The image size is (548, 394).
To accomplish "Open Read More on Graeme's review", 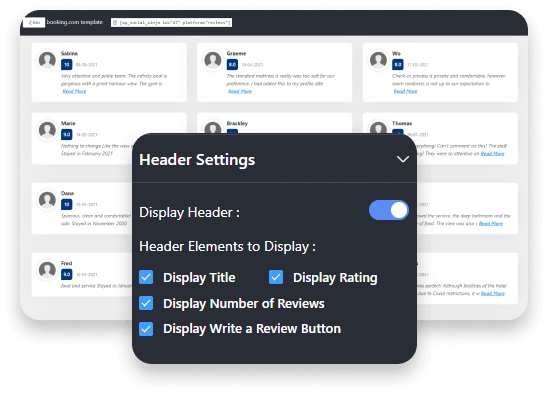I will (x=240, y=91).
